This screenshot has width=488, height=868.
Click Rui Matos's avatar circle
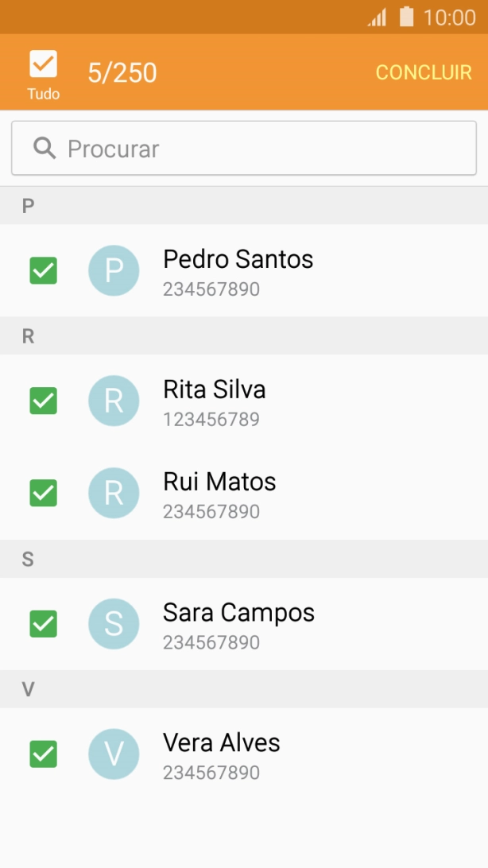[114, 493]
